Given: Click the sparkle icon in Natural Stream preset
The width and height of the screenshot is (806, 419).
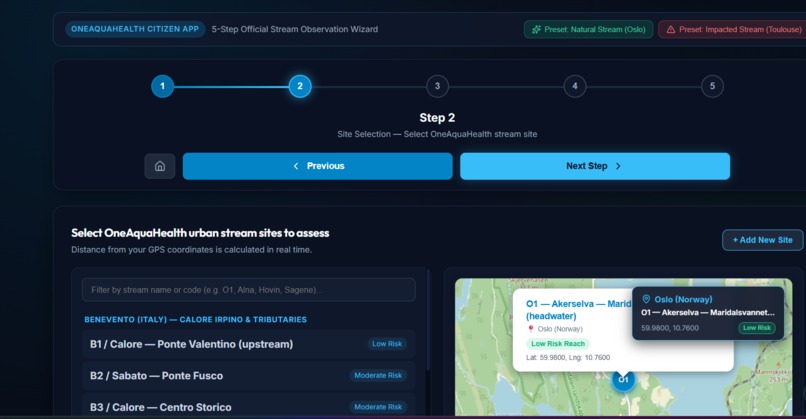Looking at the screenshot, I should point(536,30).
